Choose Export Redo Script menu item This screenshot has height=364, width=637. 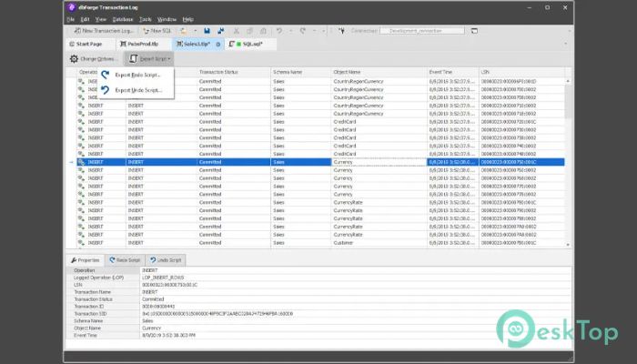click(137, 75)
